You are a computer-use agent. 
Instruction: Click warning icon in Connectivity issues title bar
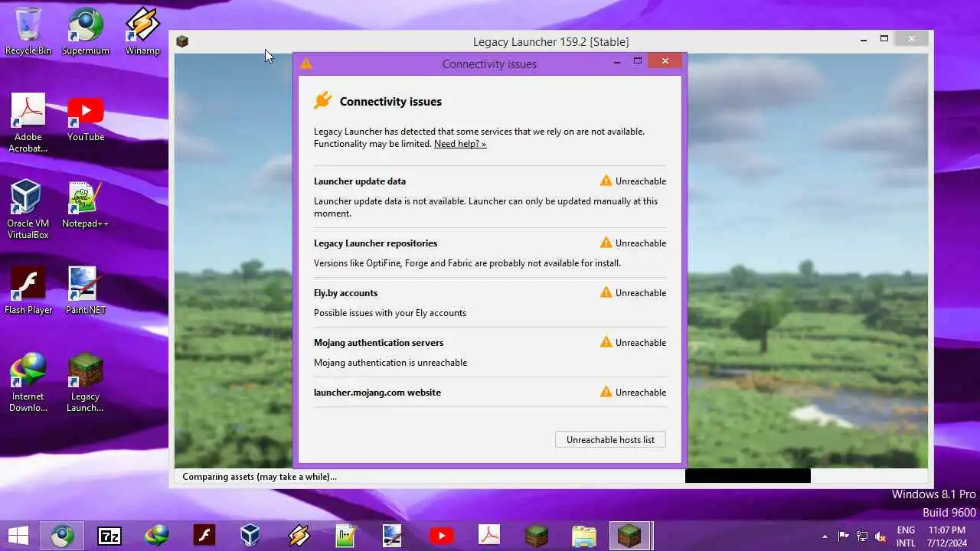pyautogui.click(x=306, y=64)
